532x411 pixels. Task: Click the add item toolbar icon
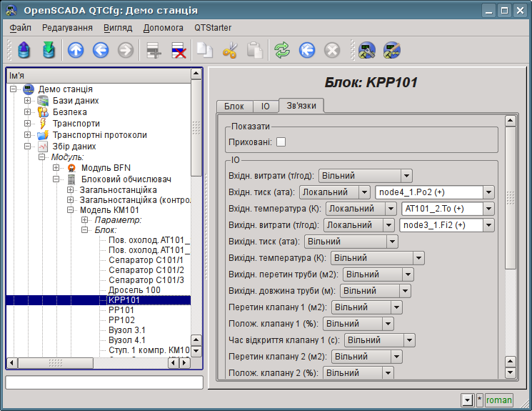[154, 50]
